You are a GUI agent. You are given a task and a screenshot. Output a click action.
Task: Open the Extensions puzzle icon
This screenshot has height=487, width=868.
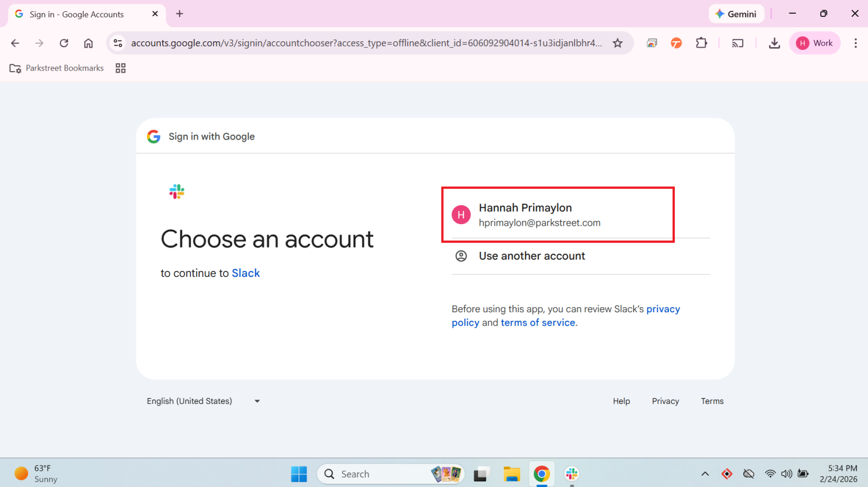[701, 43]
